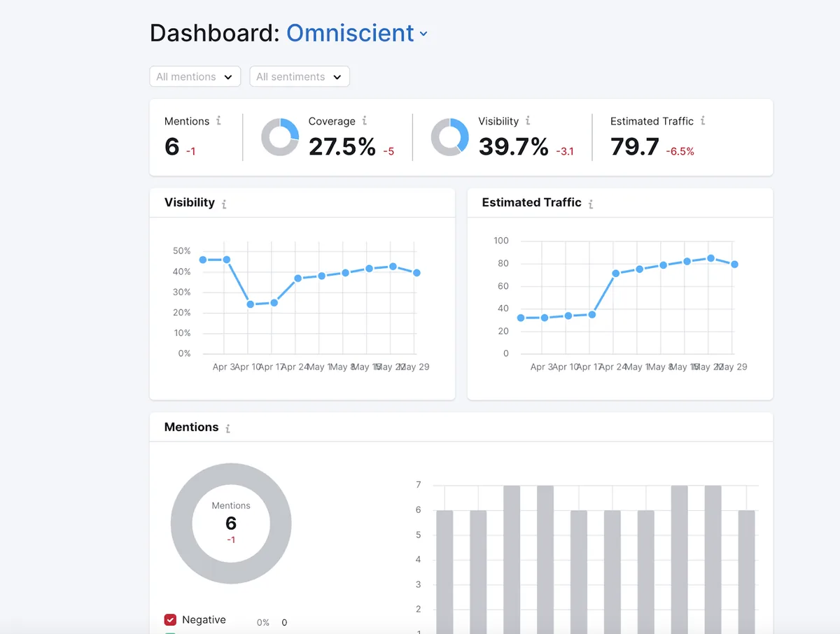Click the Coverage donut icon
The width and height of the screenshot is (840, 634).
280,137
